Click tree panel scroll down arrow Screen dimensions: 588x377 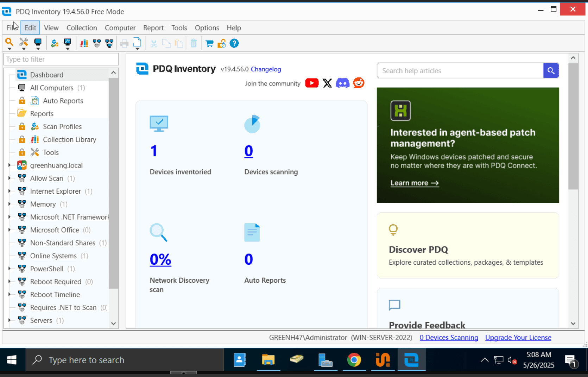pyautogui.click(x=114, y=323)
